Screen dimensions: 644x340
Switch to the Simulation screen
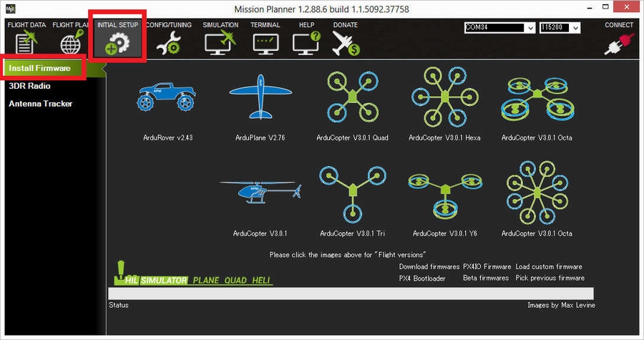pyautogui.click(x=220, y=41)
